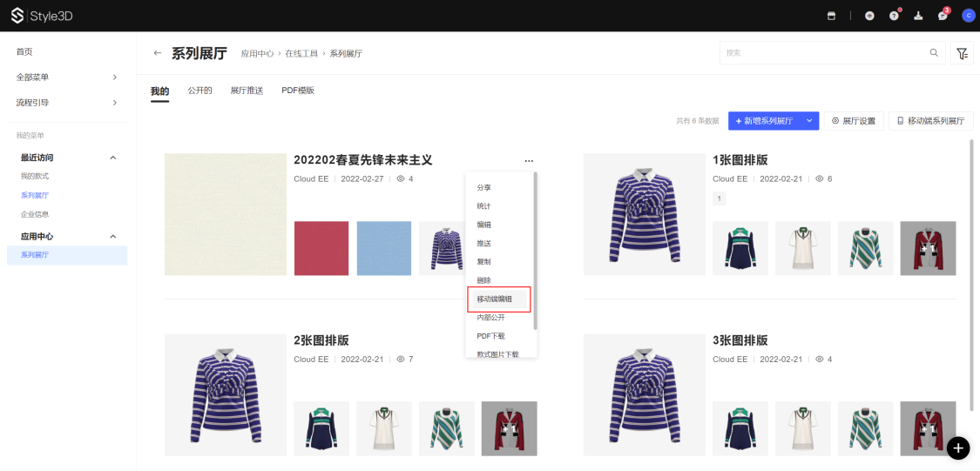Open the store icon in top bar
The width and height of the screenshot is (980, 471).
click(x=831, y=16)
